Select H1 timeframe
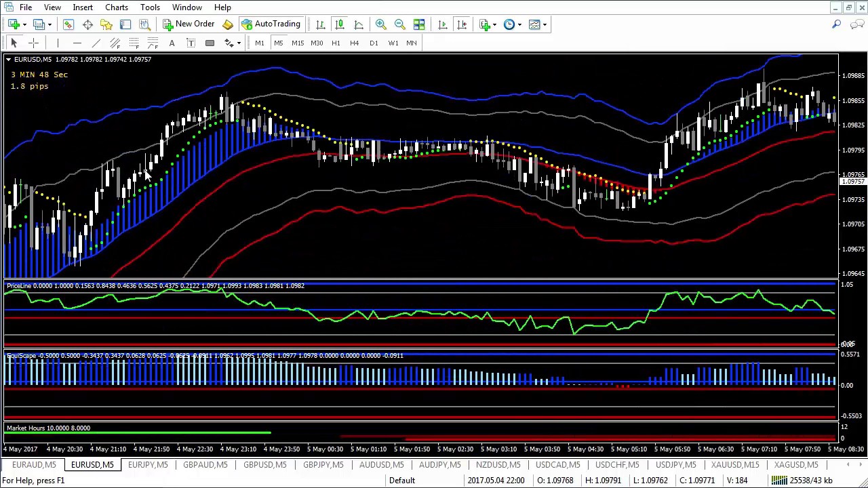 pos(336,43)
